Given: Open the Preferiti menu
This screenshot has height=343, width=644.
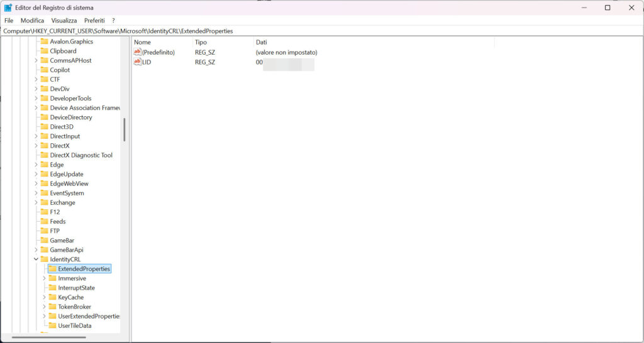Looking at the screenshot, I should (x=94, y=21).
